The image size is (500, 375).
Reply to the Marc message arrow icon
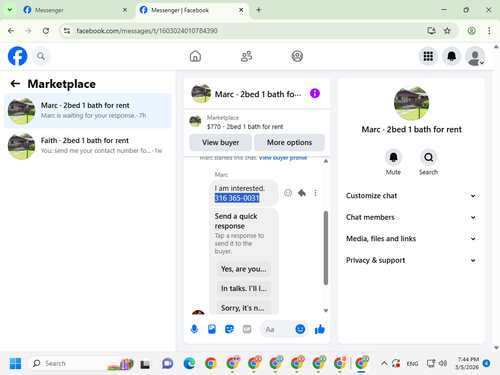[x=302, y=193]
